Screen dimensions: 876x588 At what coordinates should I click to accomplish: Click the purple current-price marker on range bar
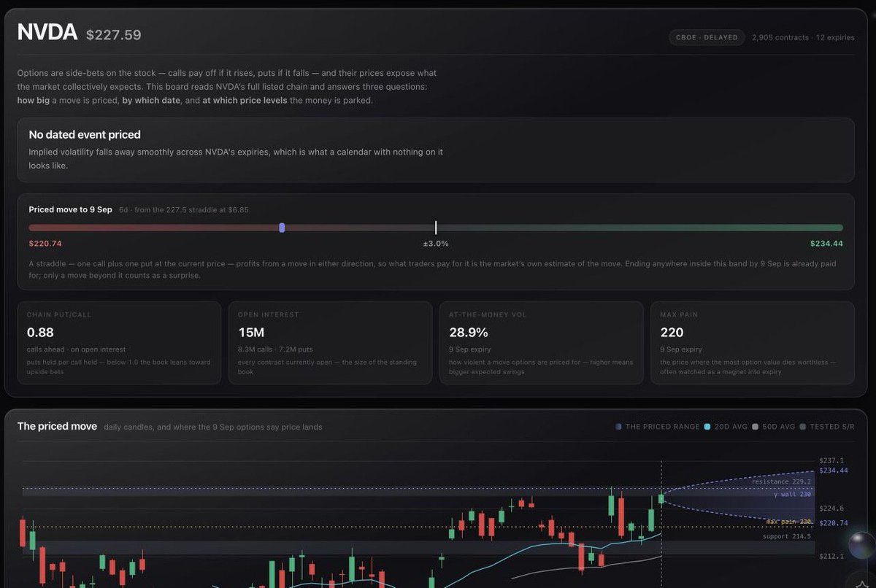tap(282, 228)
